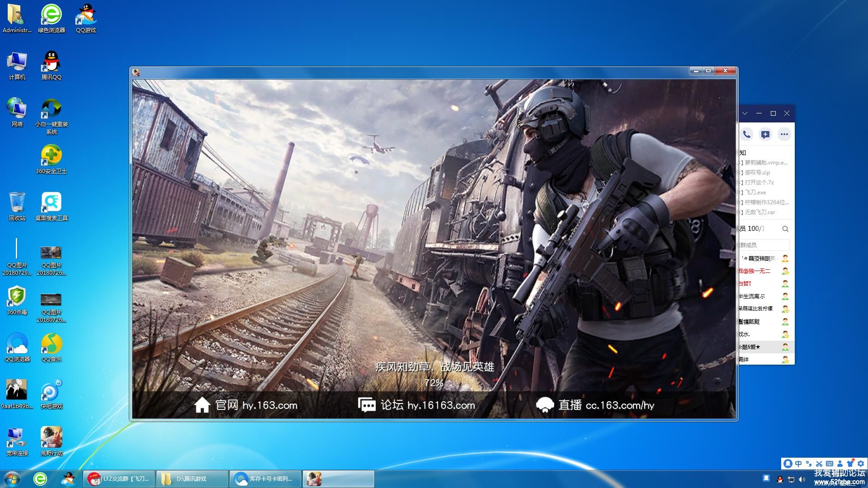Image resolution: width=868 pixels, height=488 pixels.
Task: Click the network connection tray icon
Action: (791, 479)
